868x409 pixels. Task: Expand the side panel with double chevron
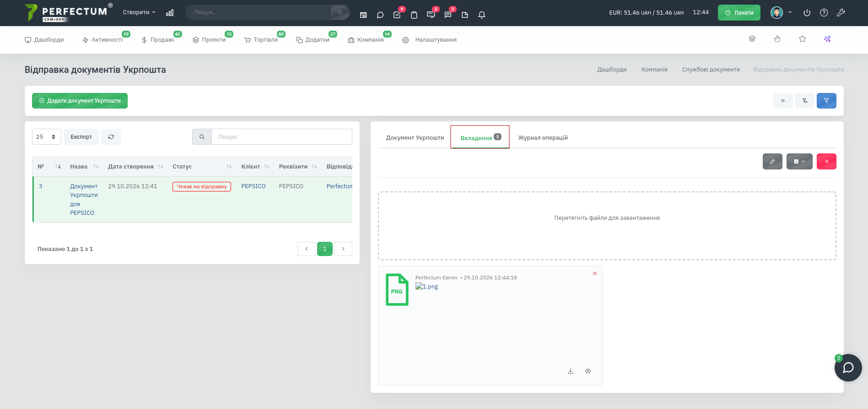tap(783, 101)
